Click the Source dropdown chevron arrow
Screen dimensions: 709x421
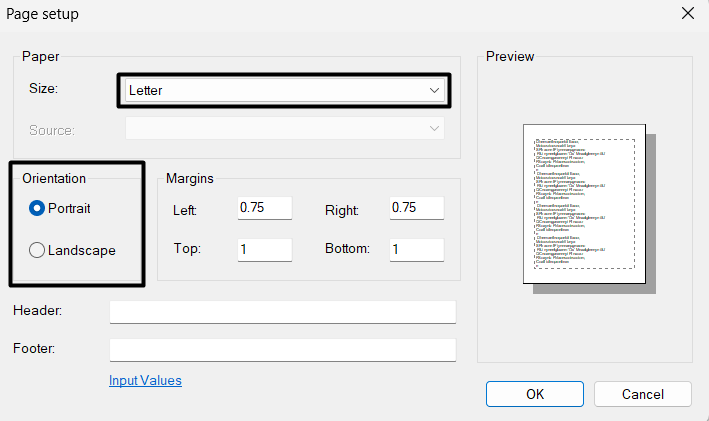[435, 129]
